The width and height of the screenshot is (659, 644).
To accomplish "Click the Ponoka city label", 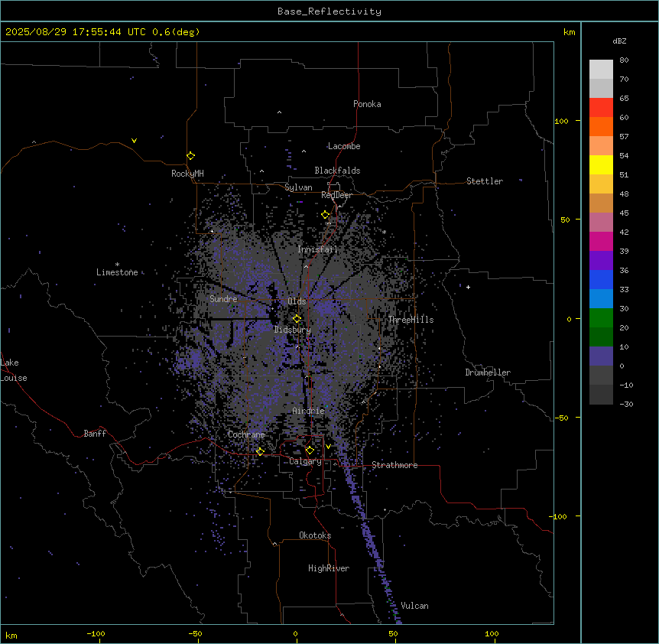I will coord(367,104).
